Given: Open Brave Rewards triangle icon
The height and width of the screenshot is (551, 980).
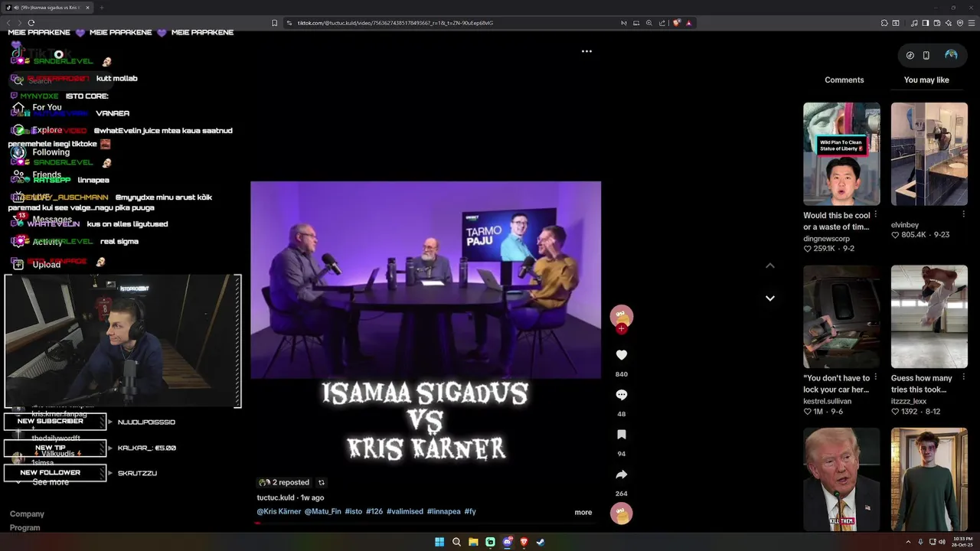Looking at the screenshot, I should click(689, 23).
